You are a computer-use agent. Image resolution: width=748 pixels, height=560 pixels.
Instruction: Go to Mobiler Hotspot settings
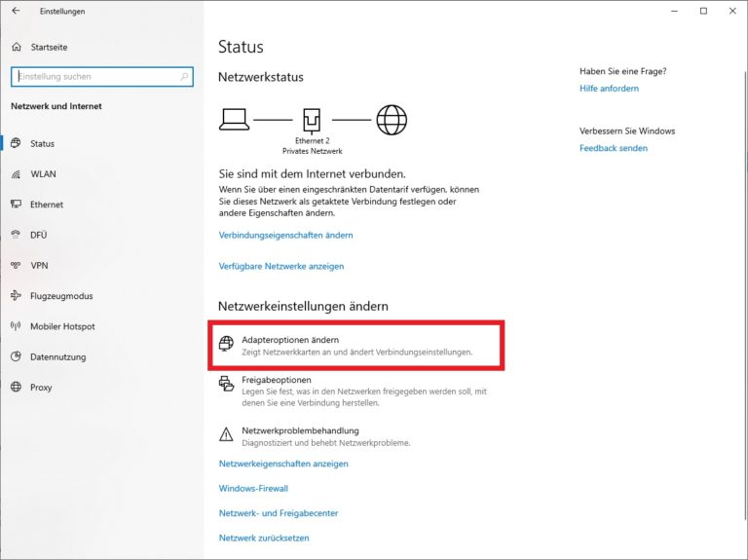click(62, 326)
